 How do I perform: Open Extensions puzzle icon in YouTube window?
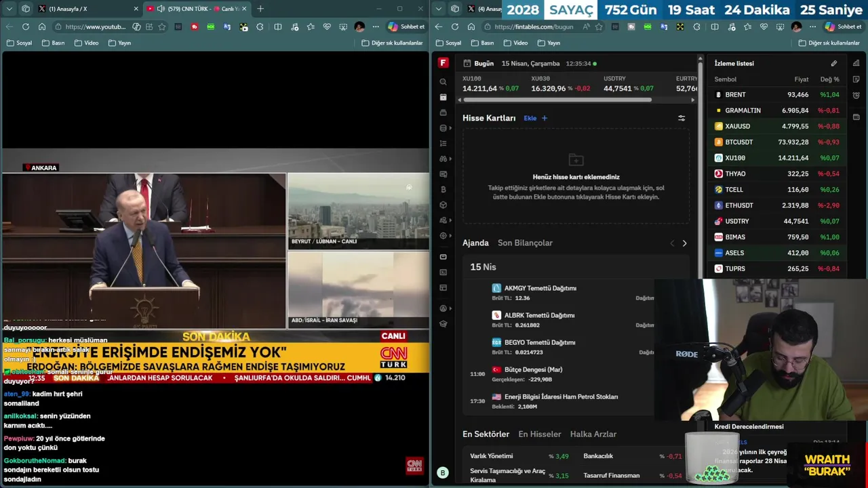click(x=260, y=26)
